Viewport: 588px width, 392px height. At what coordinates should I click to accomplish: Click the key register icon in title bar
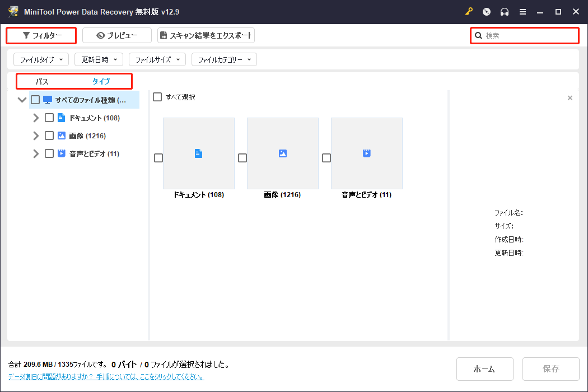click(x=469, y=12)
